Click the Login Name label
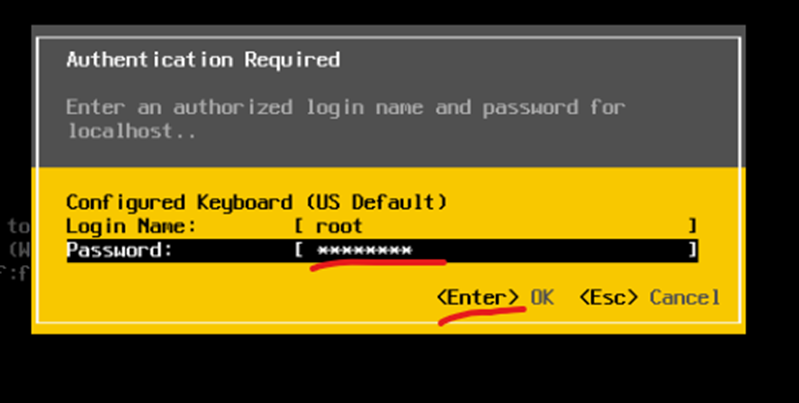This screenshot has height=403, width=799. coord(130,227)
